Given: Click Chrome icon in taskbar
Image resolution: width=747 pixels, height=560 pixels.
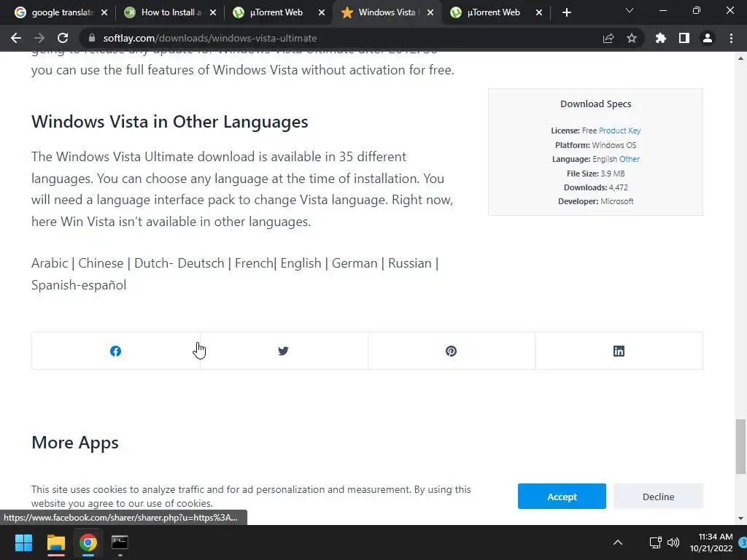Looking at the screenshot, I should [x=88, y=542].
